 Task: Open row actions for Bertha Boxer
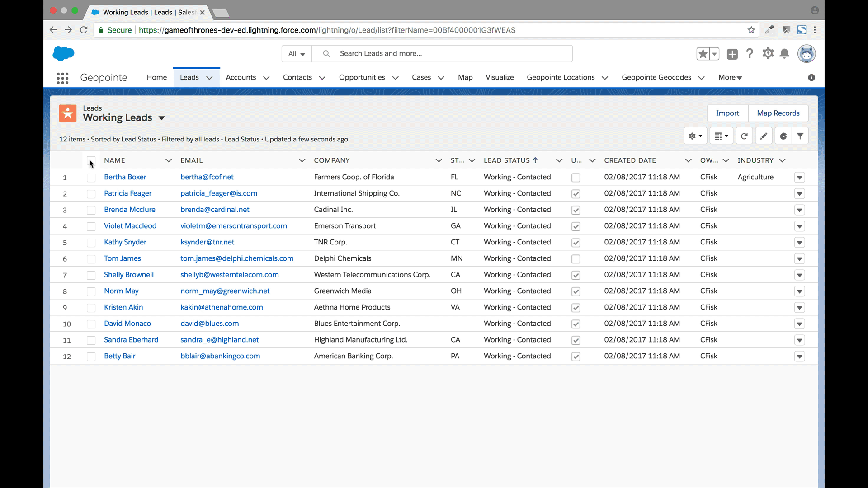click(x=800, y=178)
